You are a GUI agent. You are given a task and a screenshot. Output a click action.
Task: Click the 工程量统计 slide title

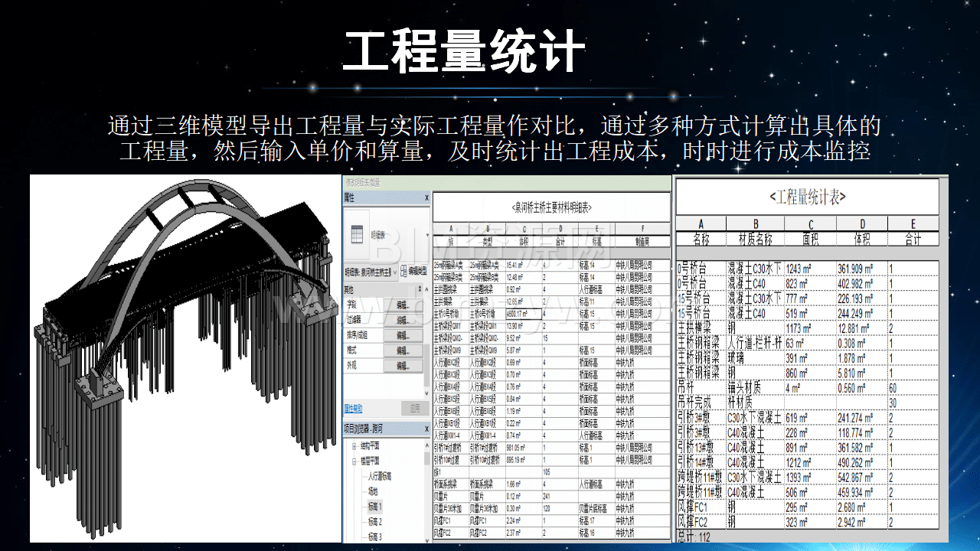463,51
